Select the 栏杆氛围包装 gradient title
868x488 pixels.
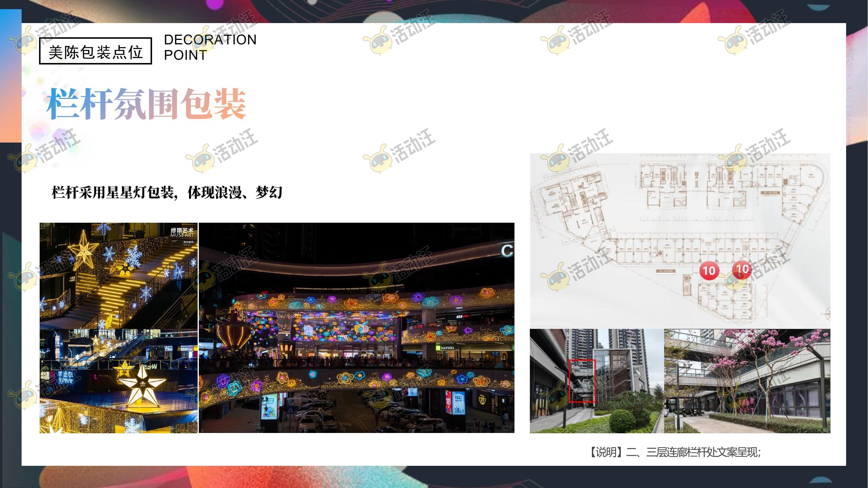pyautogui.click(x=146, y=104)
